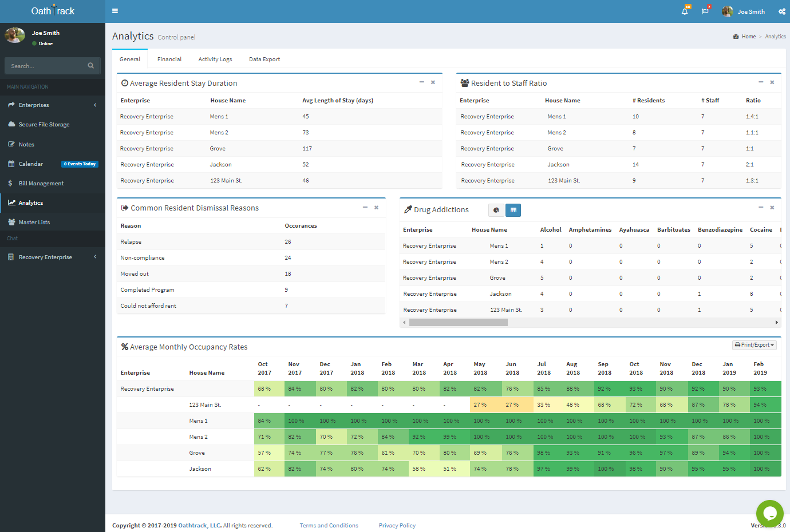Click the 0 Events Today badge
Screen dimensions: 790x532
pyautogui.click(x=80, y=164)
